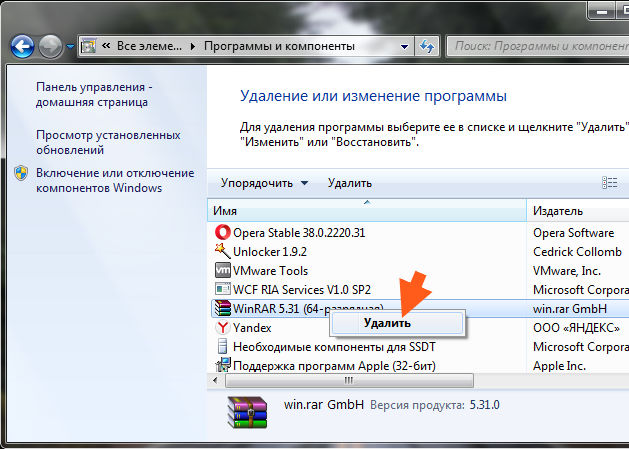Click version value 5.31.0 in details pane

point(485,405)
